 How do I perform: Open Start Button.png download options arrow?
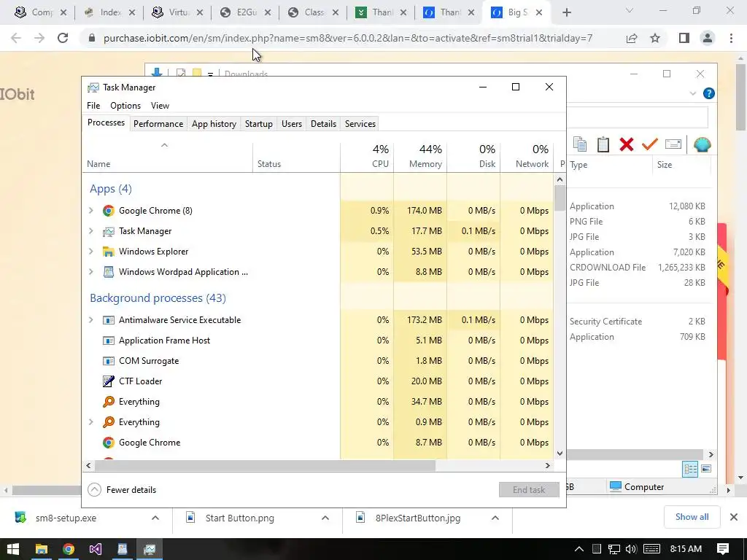(x=325, y=518)
